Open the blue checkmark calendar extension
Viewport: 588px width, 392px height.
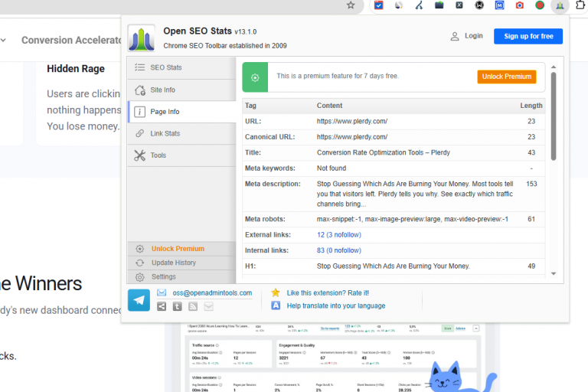point(379,5)
